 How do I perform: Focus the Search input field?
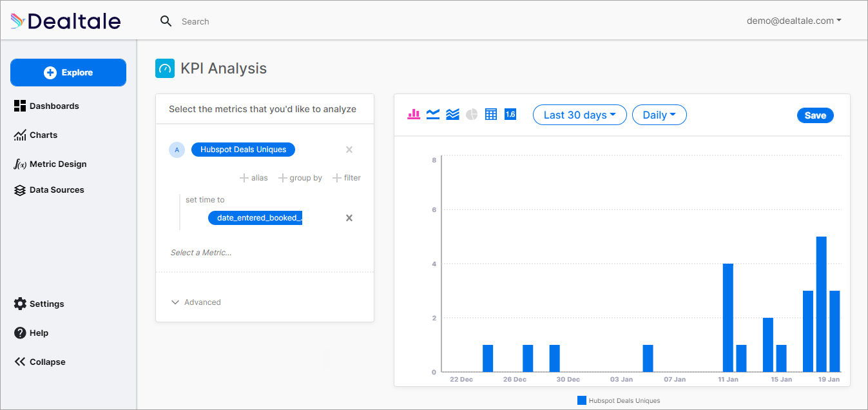coord(195,21)
